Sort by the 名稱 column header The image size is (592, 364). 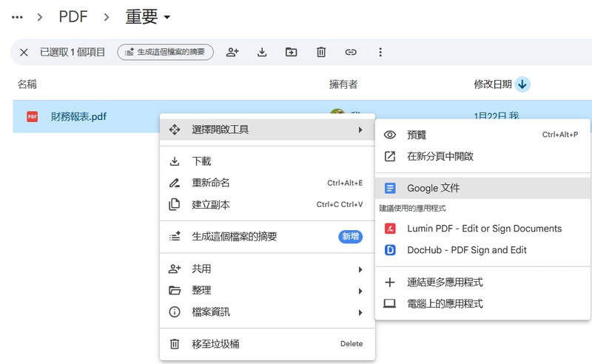click(27, 84)
